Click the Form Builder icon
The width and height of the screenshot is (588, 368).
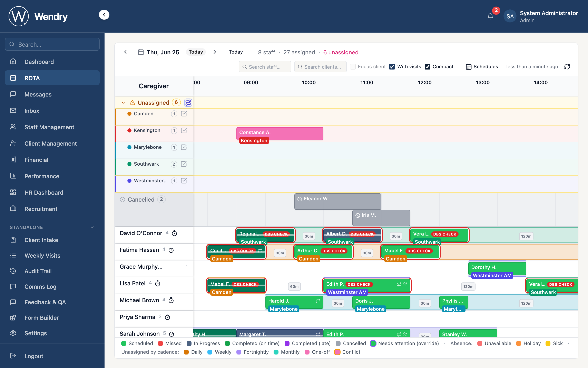point(13,318)
